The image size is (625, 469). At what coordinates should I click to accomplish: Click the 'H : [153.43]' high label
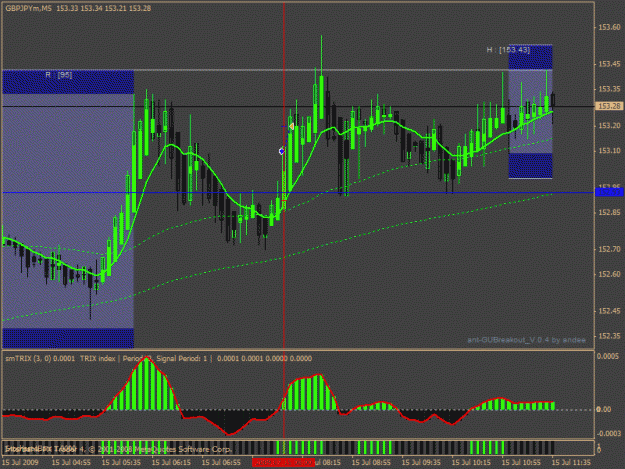(x=508, y=50)
